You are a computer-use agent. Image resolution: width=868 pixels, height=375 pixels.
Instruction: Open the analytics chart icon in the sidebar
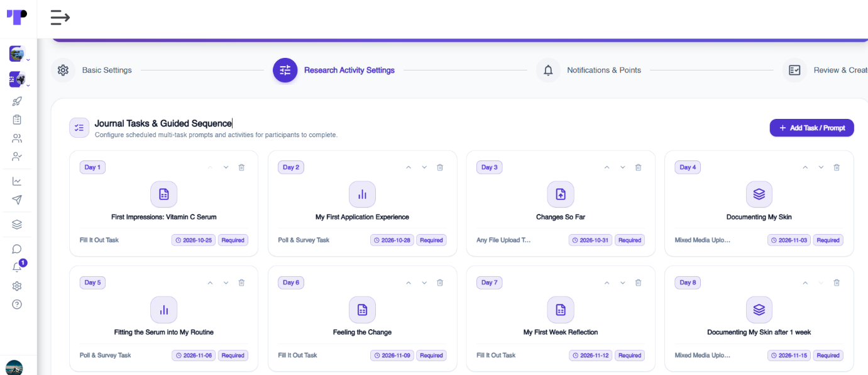click(17, 181)
